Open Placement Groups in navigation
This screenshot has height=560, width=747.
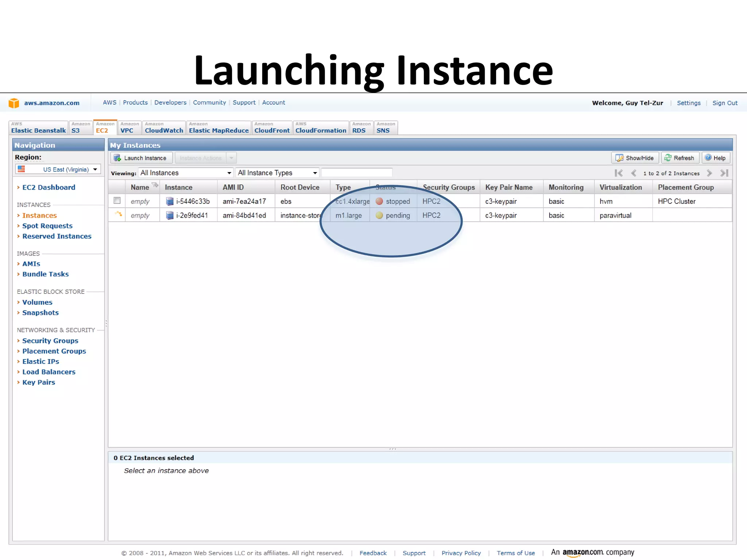(54, 351)
